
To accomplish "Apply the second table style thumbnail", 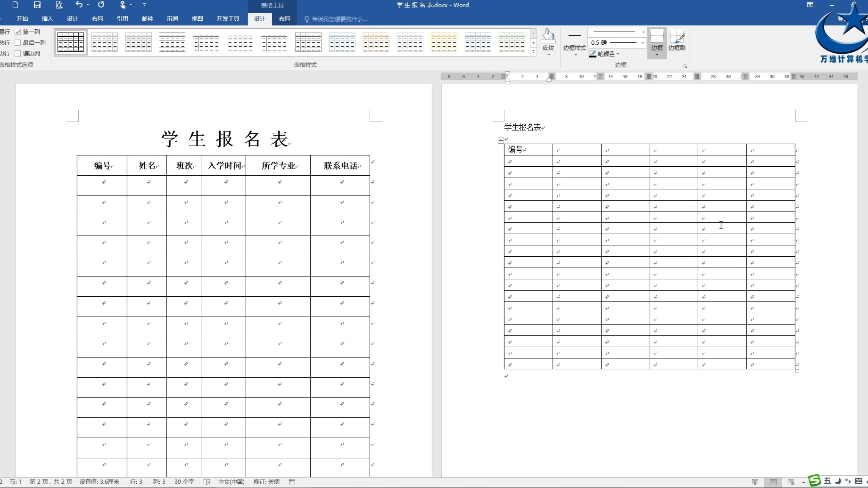I will 105,42.
